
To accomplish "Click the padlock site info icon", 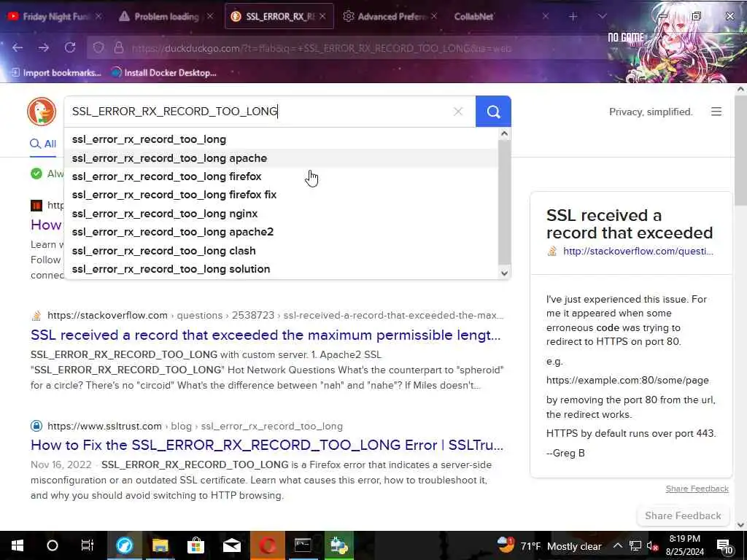I will click(119, 48).
